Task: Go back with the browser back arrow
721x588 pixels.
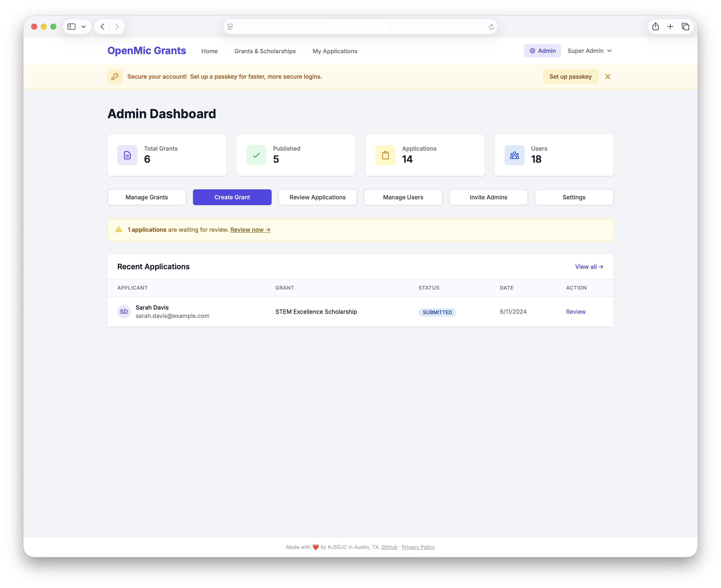Action: click(102, 27)
